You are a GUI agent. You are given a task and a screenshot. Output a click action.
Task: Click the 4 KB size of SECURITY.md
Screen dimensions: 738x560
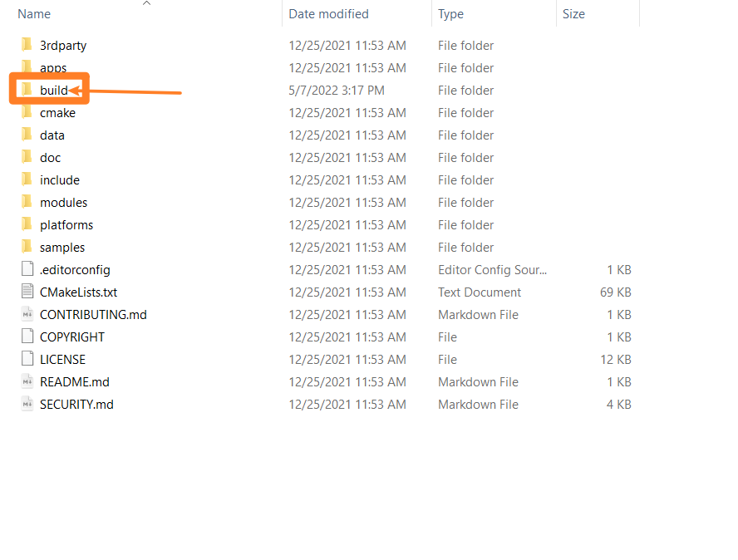pos(618,405)
